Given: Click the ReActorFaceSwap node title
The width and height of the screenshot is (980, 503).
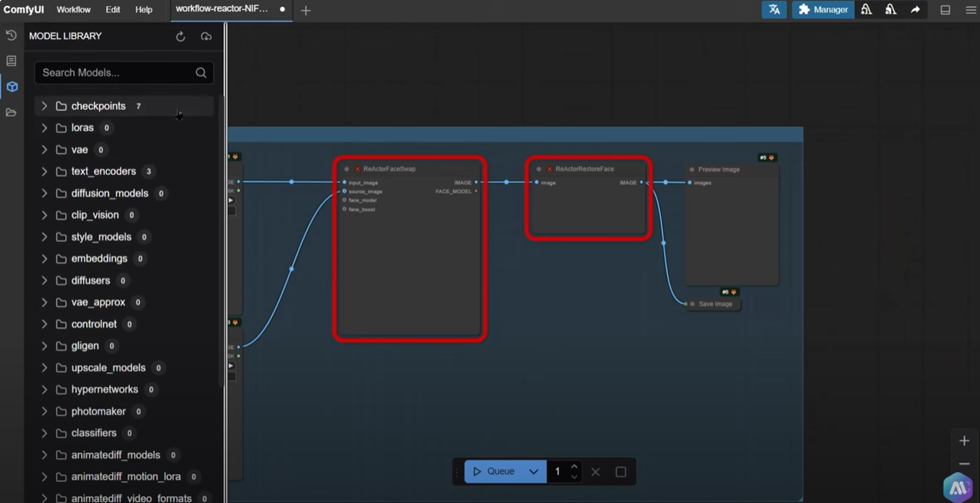Looking at the screenshot, I should [389, 169].
